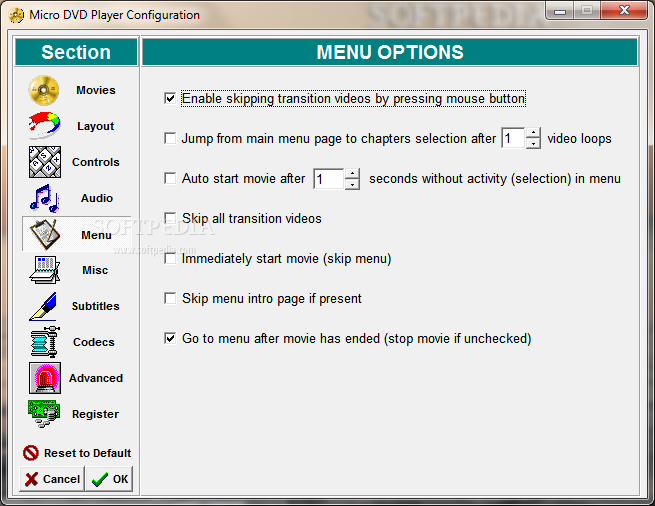655x506 pixels.
Task: Enable Jump from main menu to chapters checkbox
Action: [170, 138]
